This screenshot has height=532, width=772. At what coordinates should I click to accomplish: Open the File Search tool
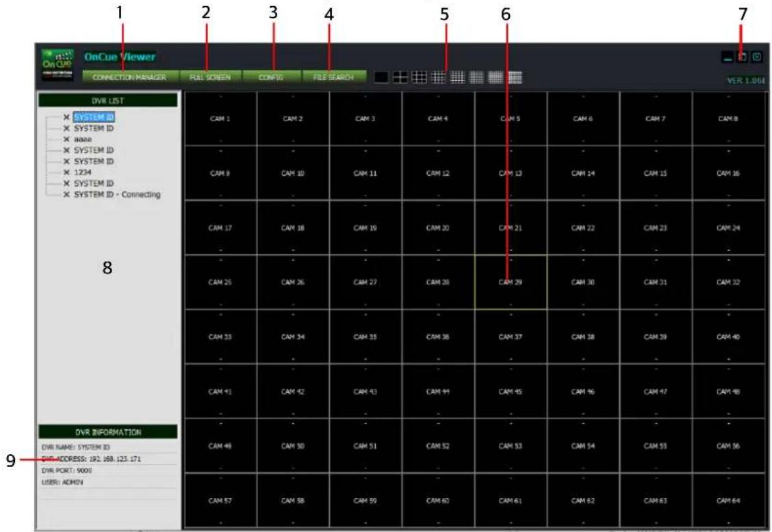pyautogui.click(x=334, y=77)
